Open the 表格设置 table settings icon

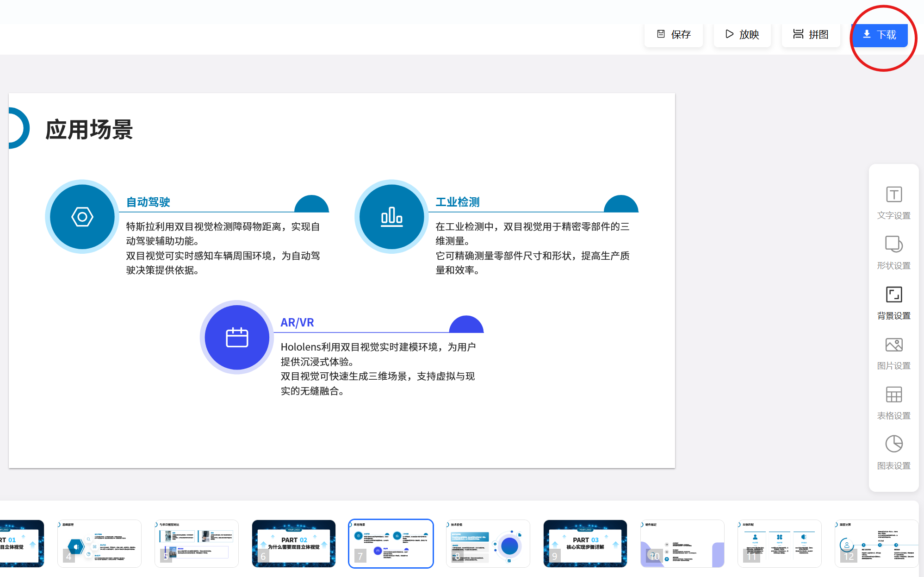[893, 395]
